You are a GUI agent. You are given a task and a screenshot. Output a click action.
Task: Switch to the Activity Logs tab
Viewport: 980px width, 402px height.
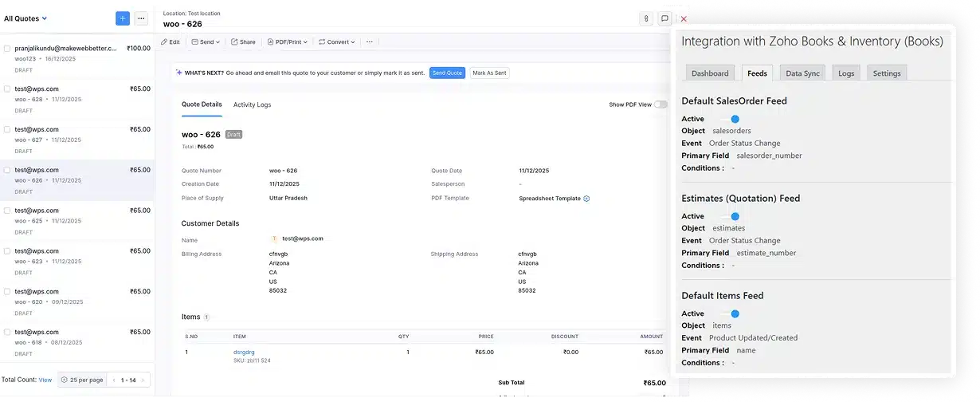[252, 104]
